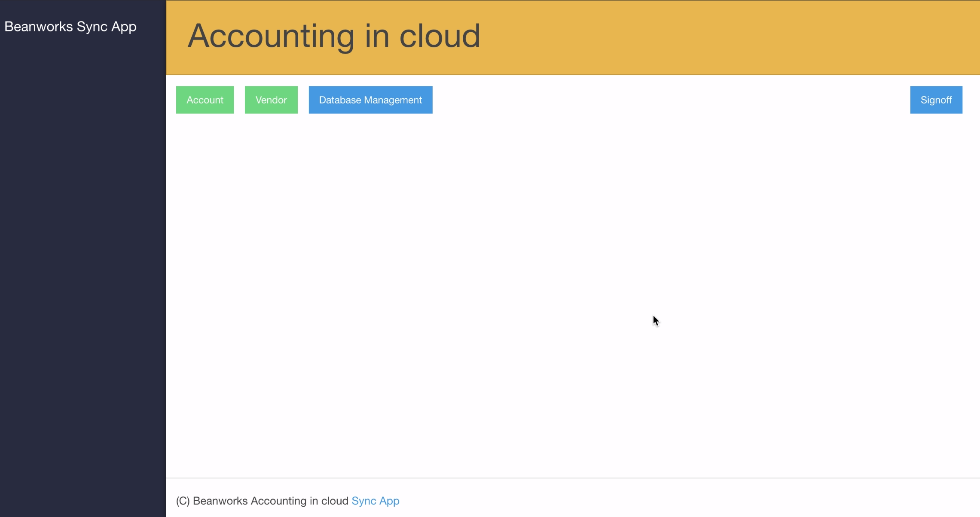
Task: Follow the Sync App footer link
Action: pyautogui.click(x=375, y=501)
